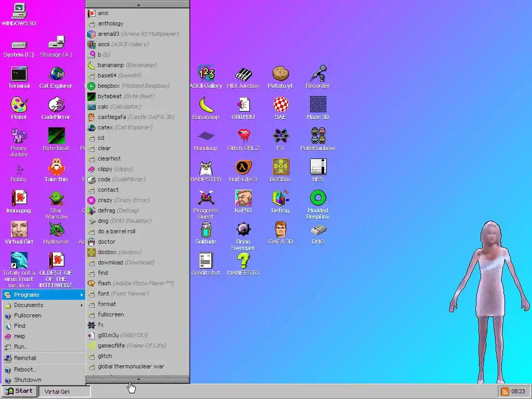532x399 pixels.
Task: Open the System (C:) drive icon
Action: pos(19,49)
